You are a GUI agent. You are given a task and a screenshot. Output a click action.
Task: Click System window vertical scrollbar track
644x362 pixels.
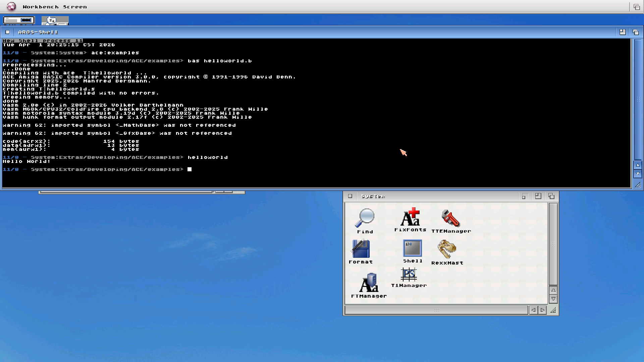553,244
